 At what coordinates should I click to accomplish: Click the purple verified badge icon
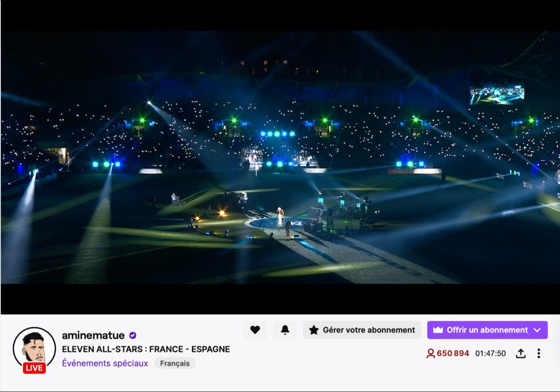[x=133, y=336]
